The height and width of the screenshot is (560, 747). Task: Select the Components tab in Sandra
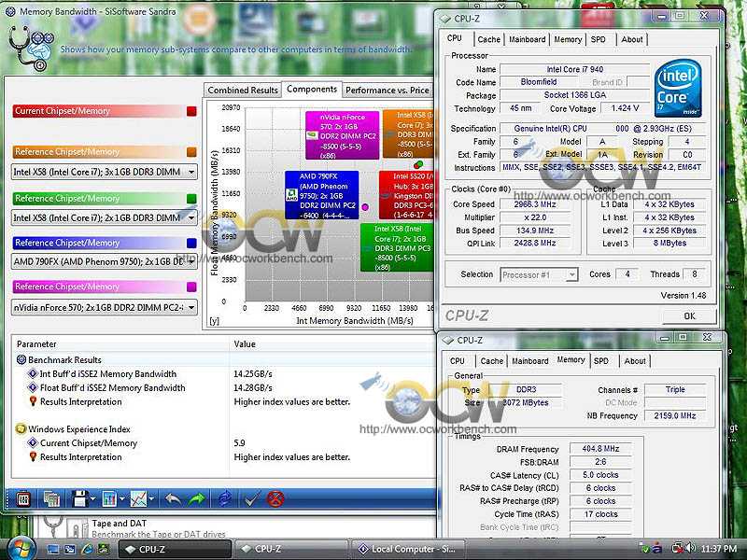312,89
